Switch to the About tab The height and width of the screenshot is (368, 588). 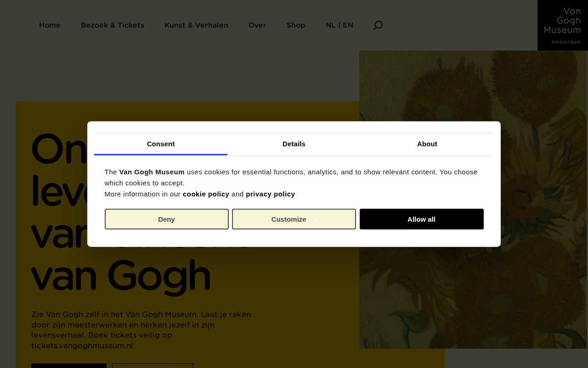pos(427,144)
